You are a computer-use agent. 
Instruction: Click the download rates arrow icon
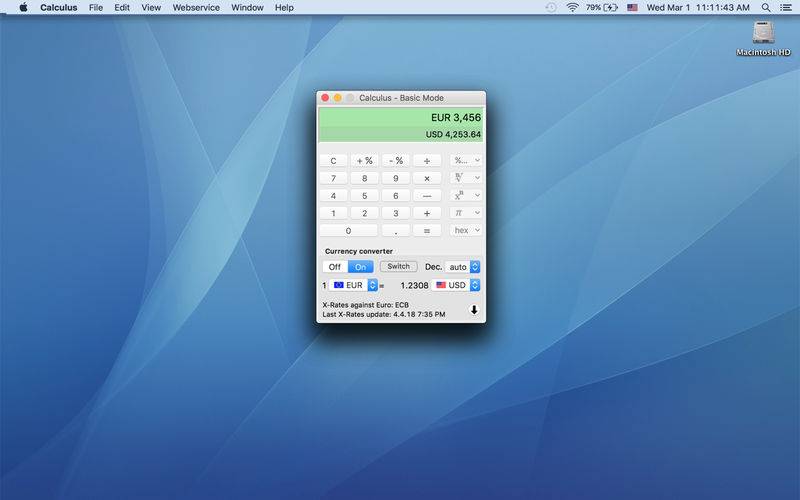pos(473,310)
